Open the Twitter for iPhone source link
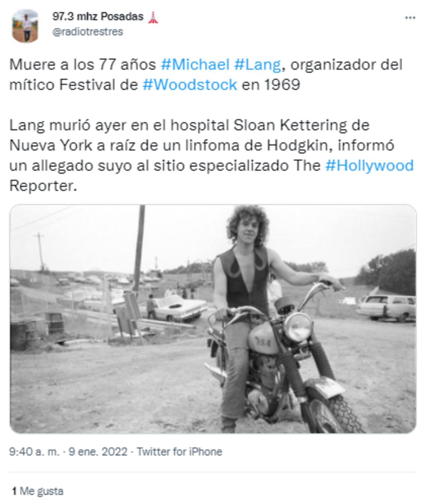This screenshot has width=426, height=504. (x=179, y=452)
